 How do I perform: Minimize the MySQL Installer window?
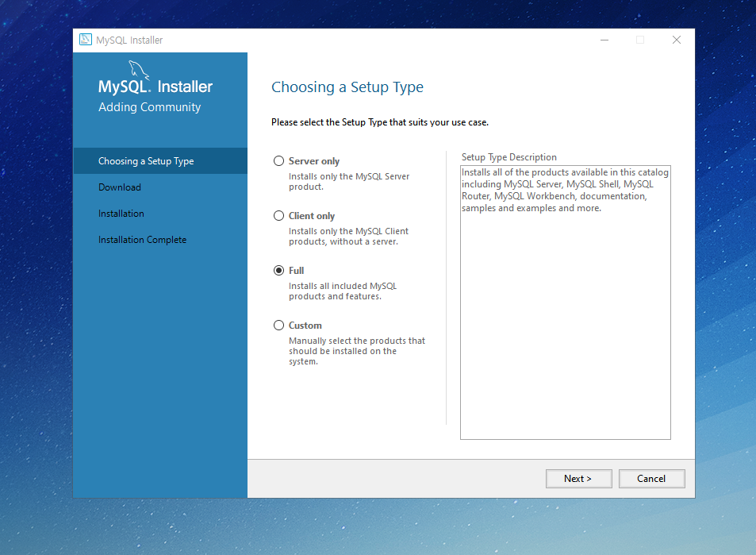(x=604, y=40)
